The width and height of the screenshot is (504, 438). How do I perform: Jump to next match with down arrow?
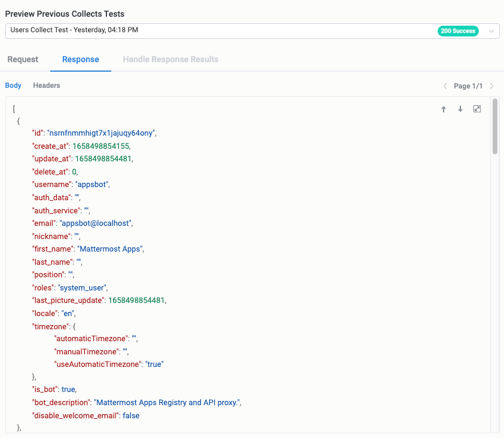click(x=460, y=109)
